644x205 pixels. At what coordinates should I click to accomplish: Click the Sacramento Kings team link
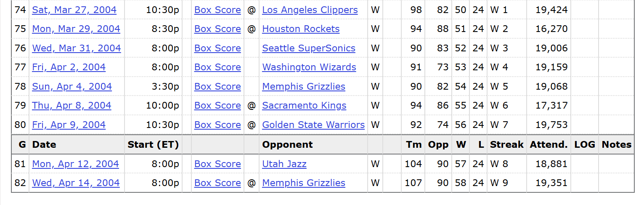pos(304,106)
